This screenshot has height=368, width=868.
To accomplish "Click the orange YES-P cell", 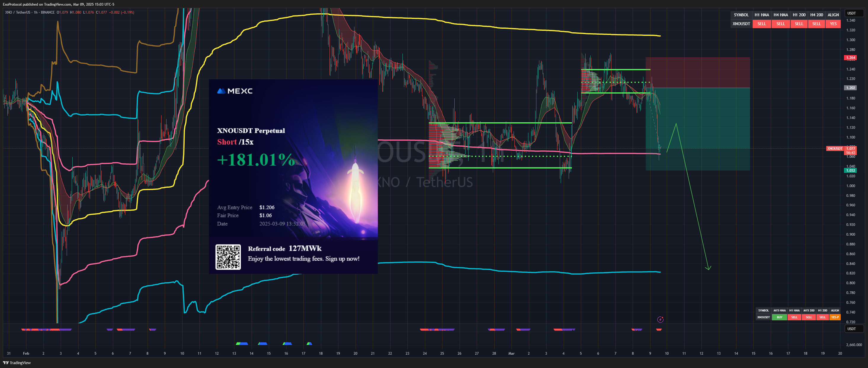I will pos(835,317).
